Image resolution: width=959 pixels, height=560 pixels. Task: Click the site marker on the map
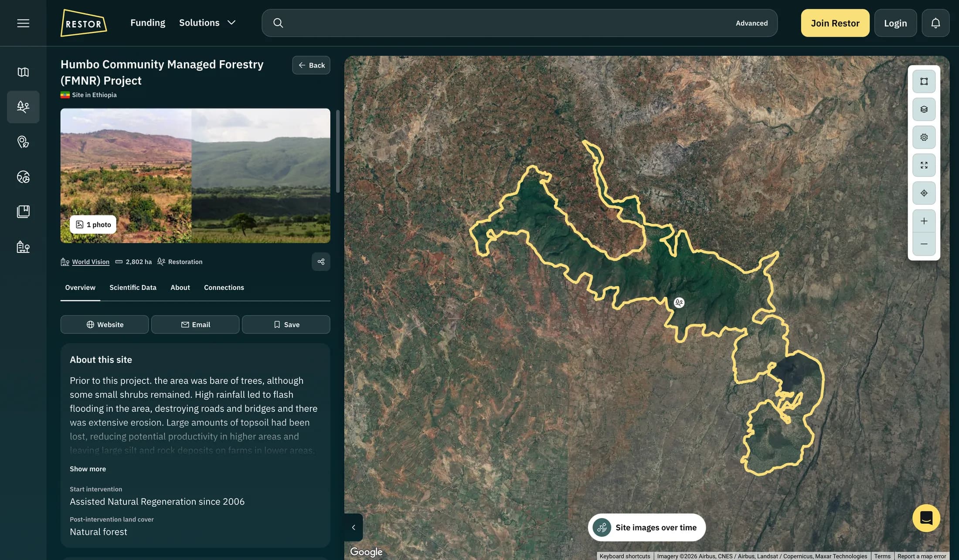click(x=679, y=302)
